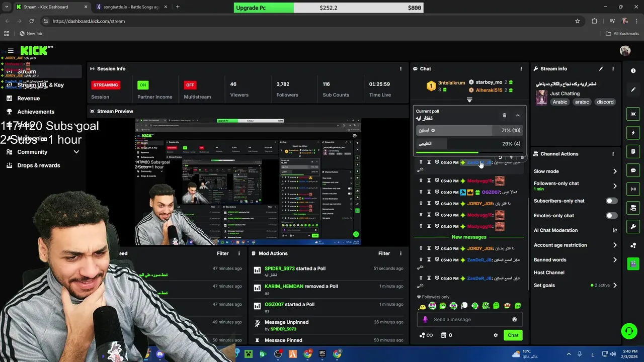Open the Session Info options menu
Image resolution: width=644 pixels, height=362 pixels.
click(400, 69)
